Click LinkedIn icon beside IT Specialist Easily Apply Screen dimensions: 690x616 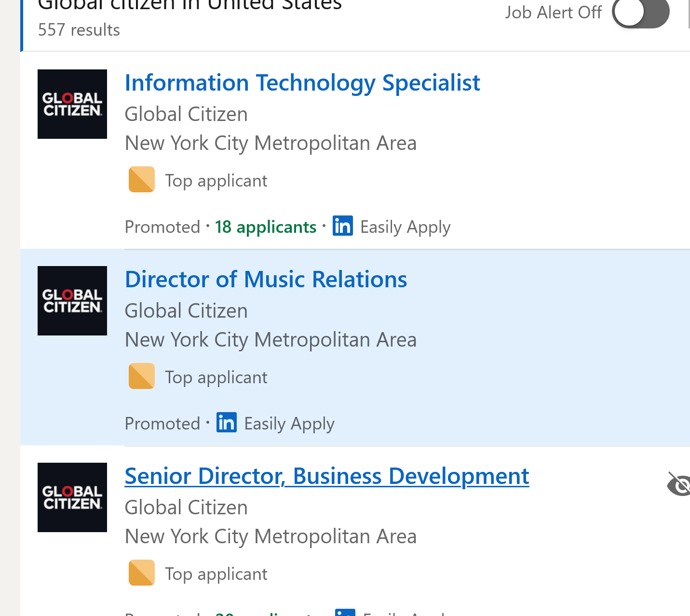pyautogui.click(x=343, y=226)
